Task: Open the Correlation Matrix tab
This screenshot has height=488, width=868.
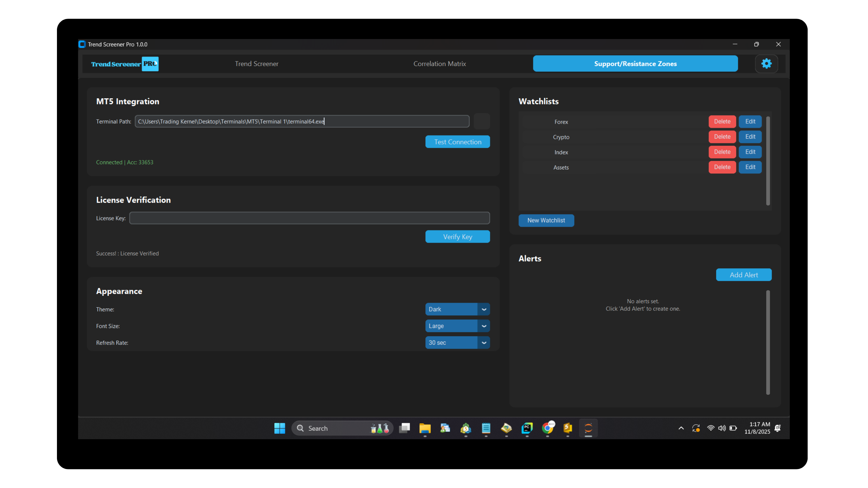Action: (x=439, y=64)
